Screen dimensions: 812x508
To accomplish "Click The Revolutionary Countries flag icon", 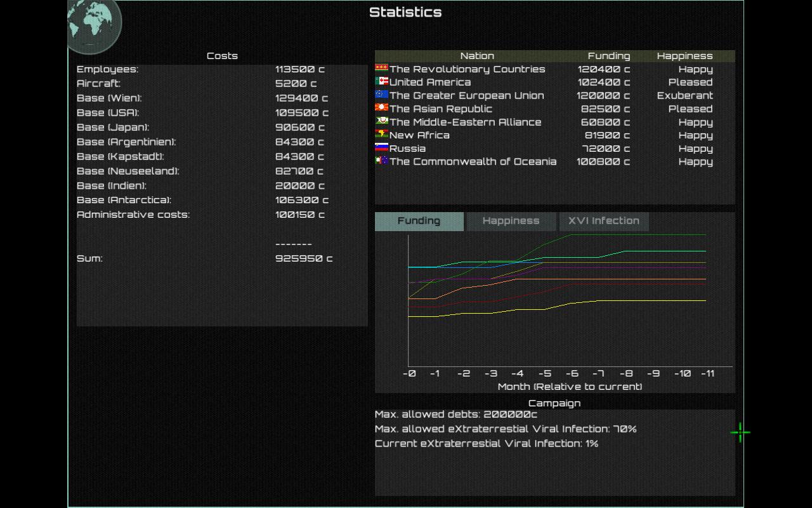I will 381,67.
